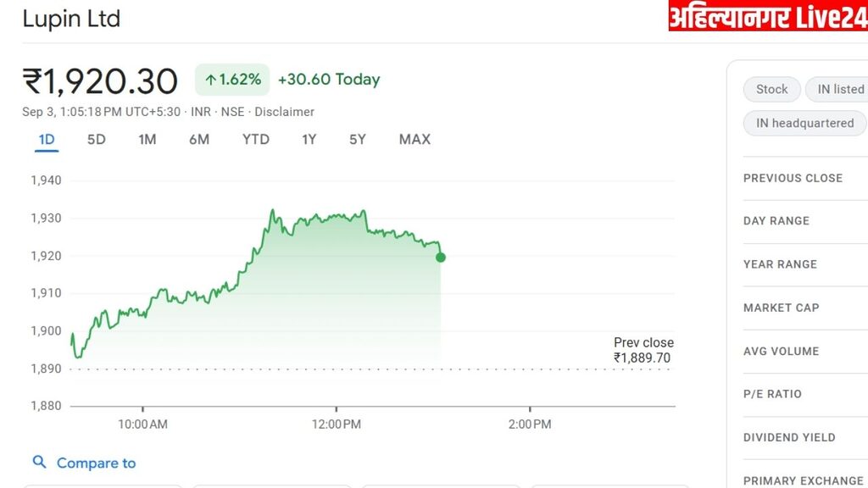Select the 1M chart range

[147, 139]
